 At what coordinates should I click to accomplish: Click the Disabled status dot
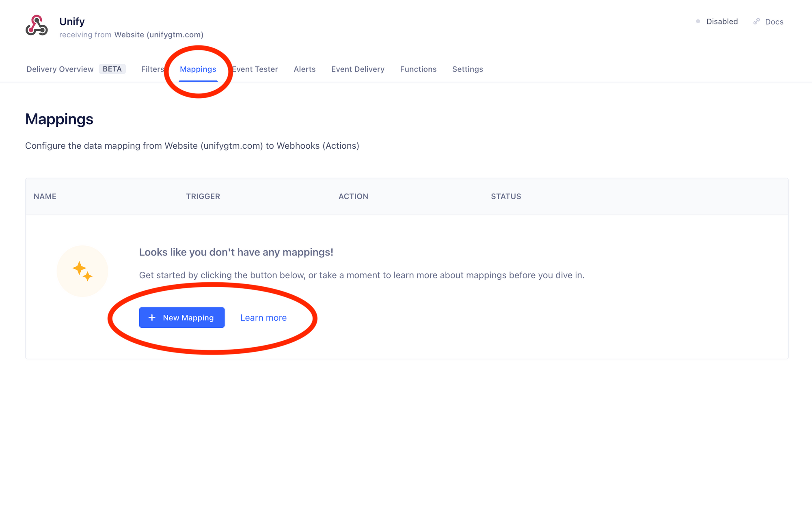coord(698,22)
